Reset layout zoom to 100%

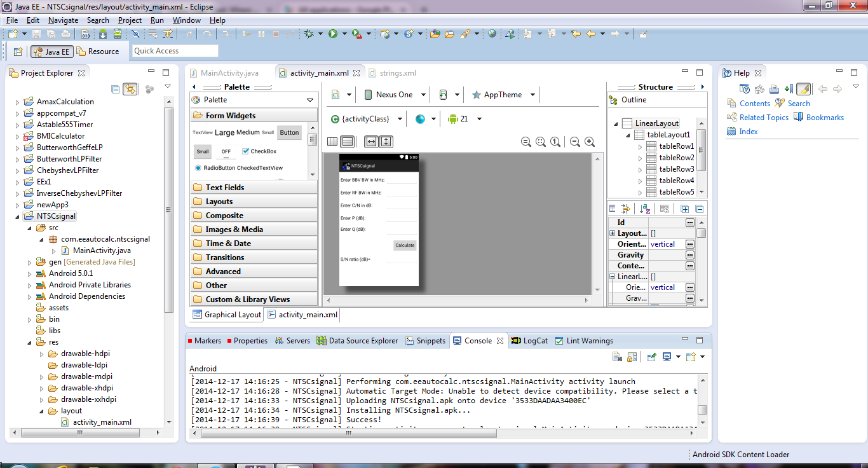(555, 142)
